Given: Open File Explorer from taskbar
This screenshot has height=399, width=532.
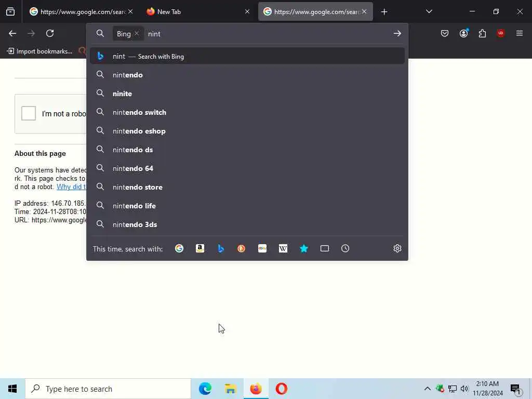Looking at the screenshot, I should pos(230,389).
